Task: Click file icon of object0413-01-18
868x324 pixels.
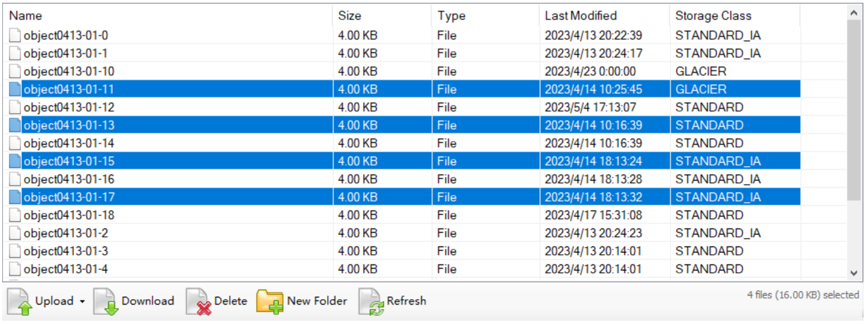Action: (x=15, y=215)
